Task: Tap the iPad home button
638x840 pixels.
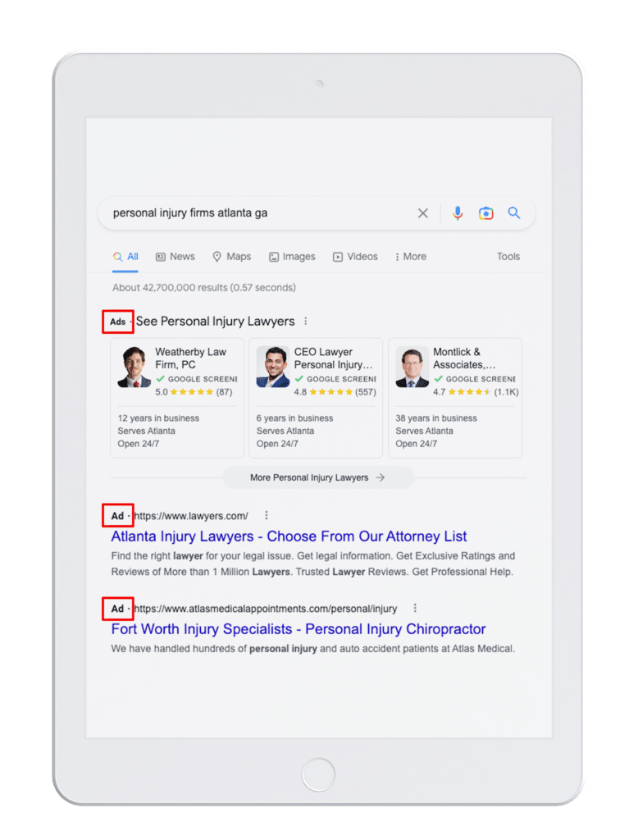Action: (x=318, y=774)
